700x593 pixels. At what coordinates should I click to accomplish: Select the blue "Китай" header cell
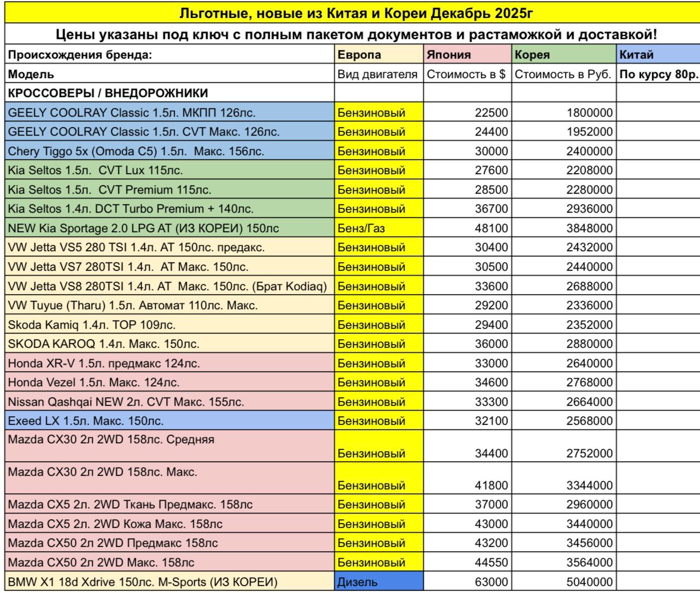pyautogui.click(x=658, y=55)
